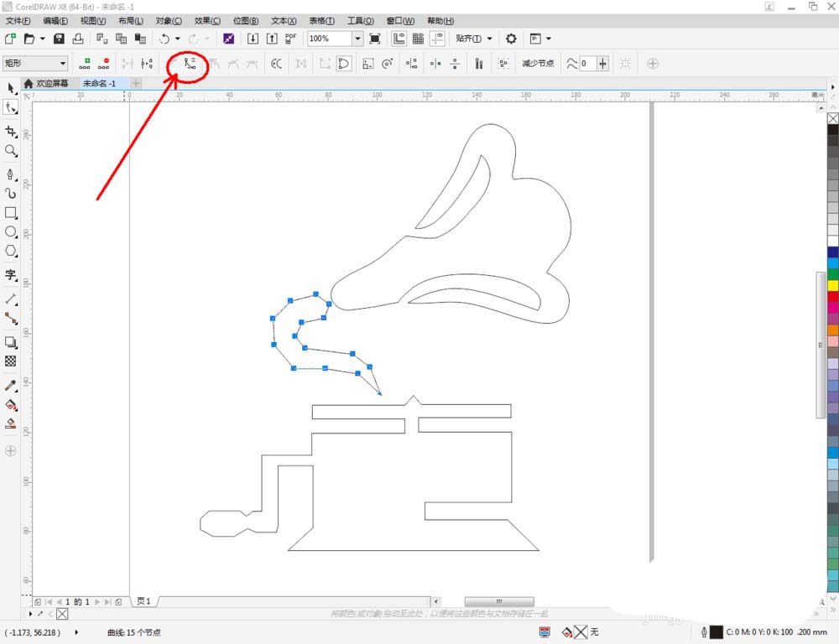Select the Text tool

(11, 275)
